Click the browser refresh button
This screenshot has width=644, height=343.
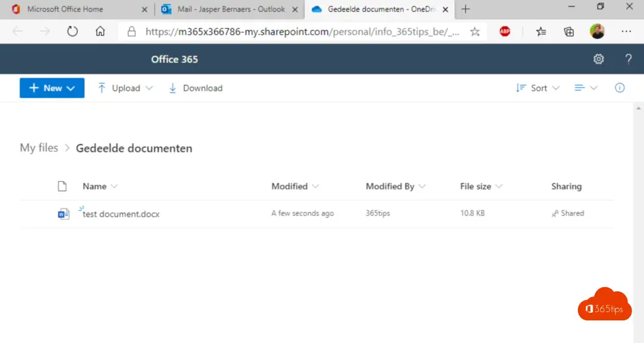point(72,31)
